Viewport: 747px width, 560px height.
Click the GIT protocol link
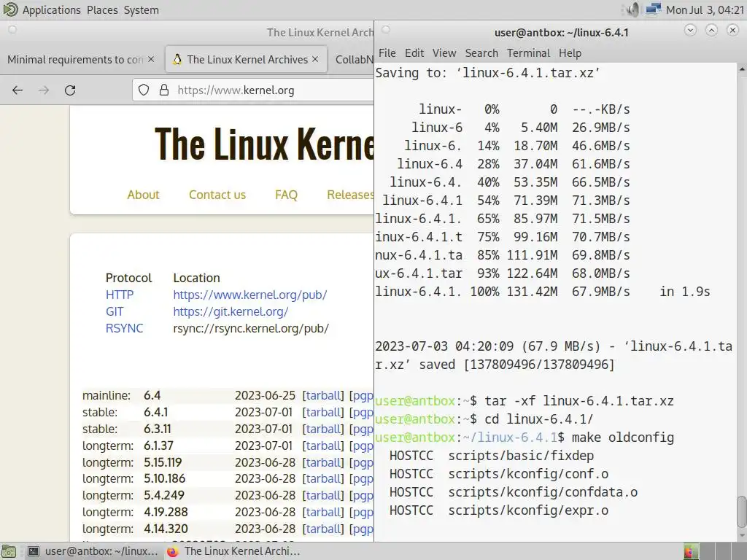pos(115,311)
